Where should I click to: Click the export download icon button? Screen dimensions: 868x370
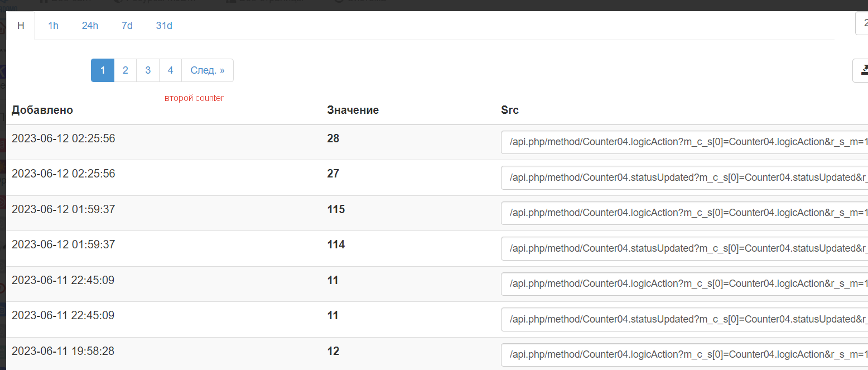(862, 70)
